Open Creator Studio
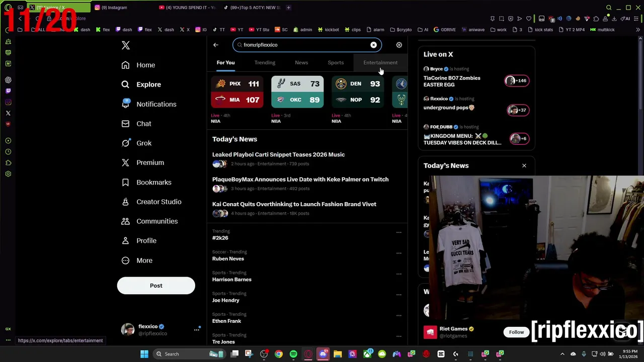 151,202
